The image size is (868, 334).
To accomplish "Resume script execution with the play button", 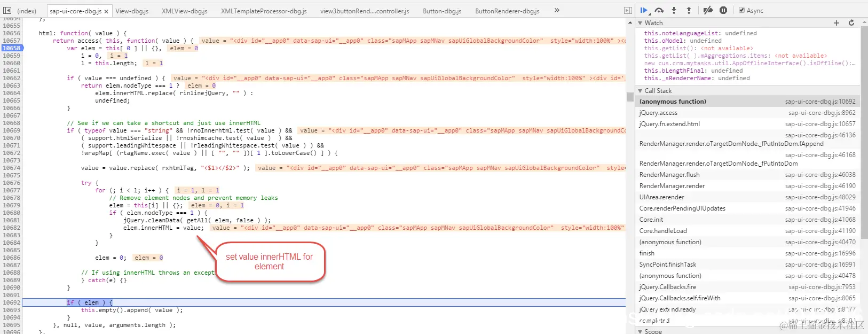I will [644, 10].
